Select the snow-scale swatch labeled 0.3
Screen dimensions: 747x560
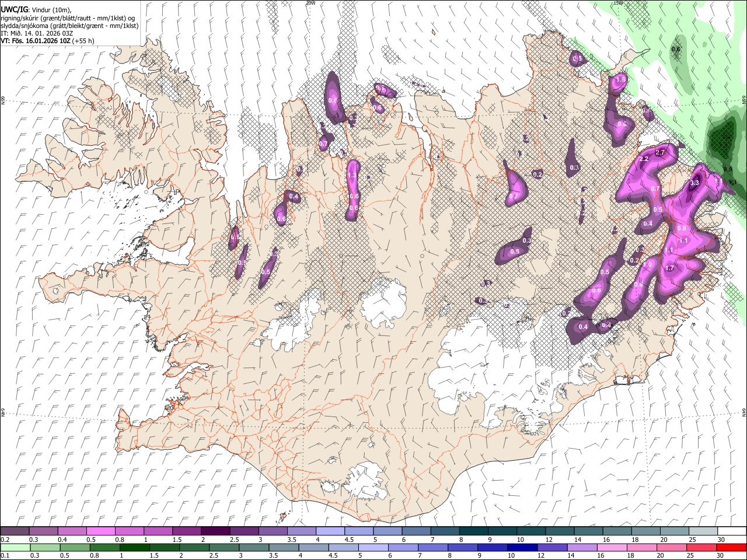pos(43,531)
